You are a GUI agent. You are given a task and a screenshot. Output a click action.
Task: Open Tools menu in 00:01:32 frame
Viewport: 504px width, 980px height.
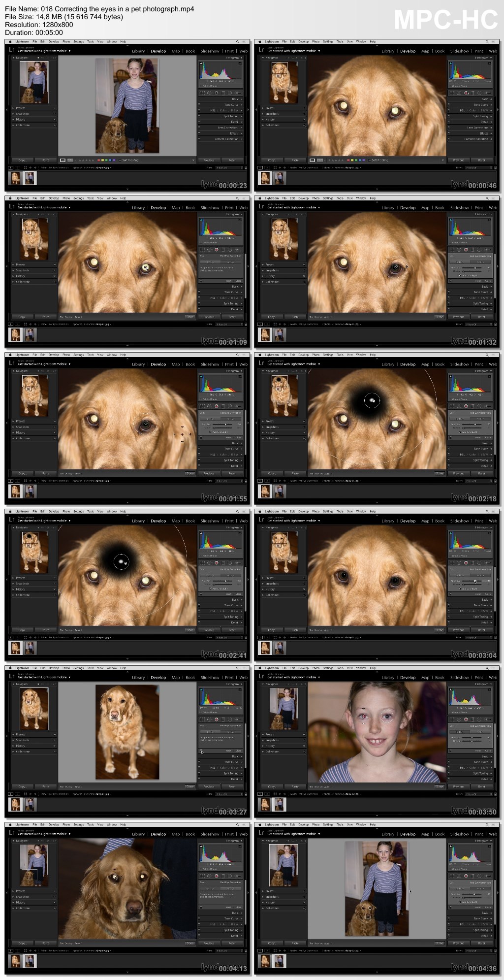[340, 198]
